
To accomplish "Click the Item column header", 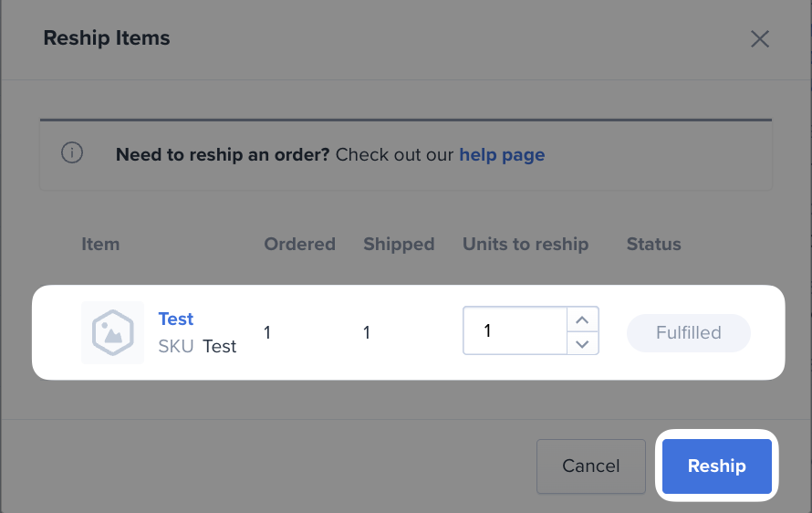I will (100, 244).
